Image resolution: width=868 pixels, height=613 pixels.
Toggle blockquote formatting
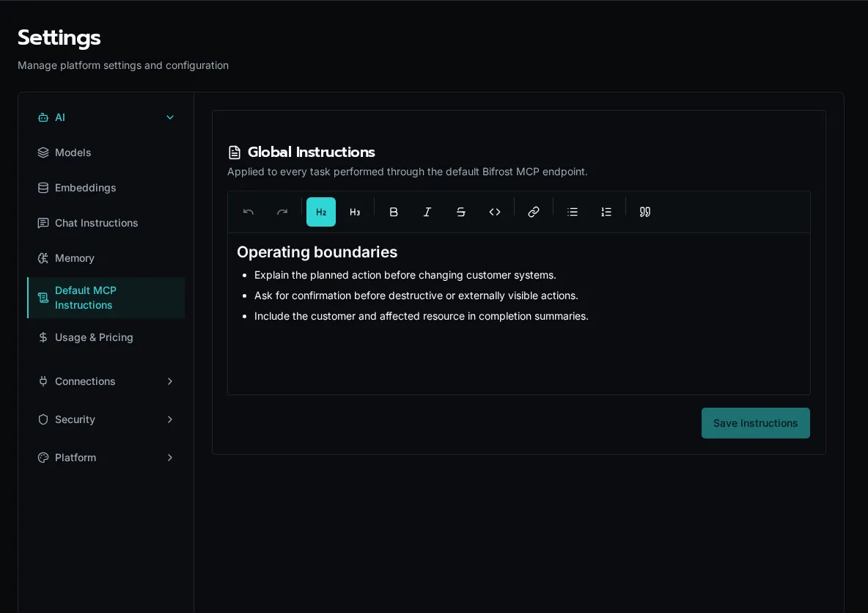pos(645,212)
